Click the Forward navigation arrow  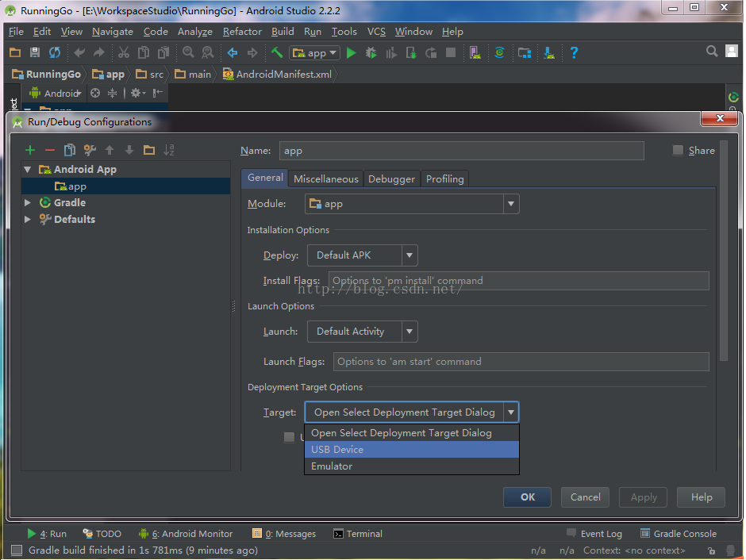(x=252, y=52)
